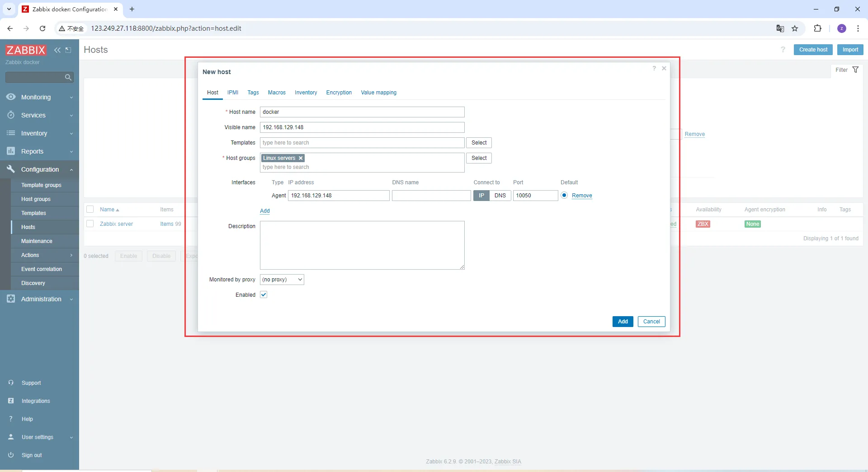Click the User settings person icon
The image size is (868, 472).
pos(11,437)
